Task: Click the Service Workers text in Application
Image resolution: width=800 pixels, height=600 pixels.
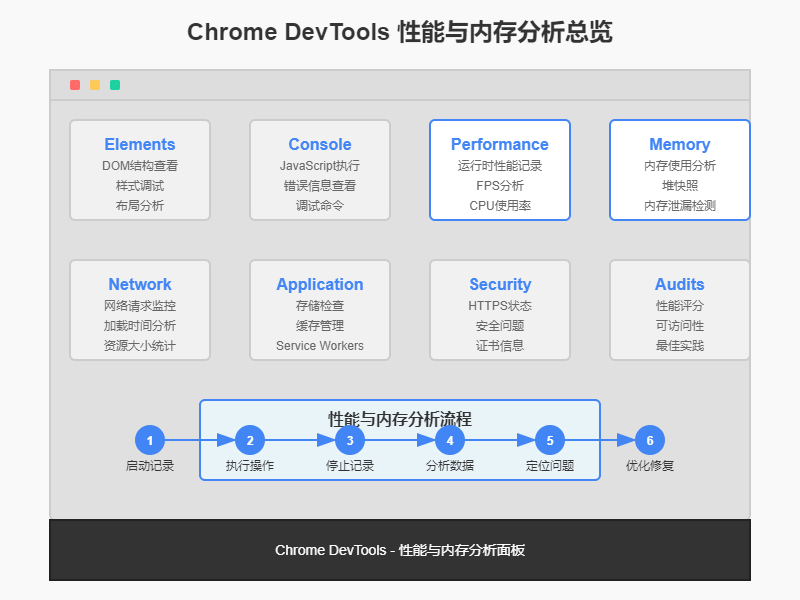Action: click(319, 346)
